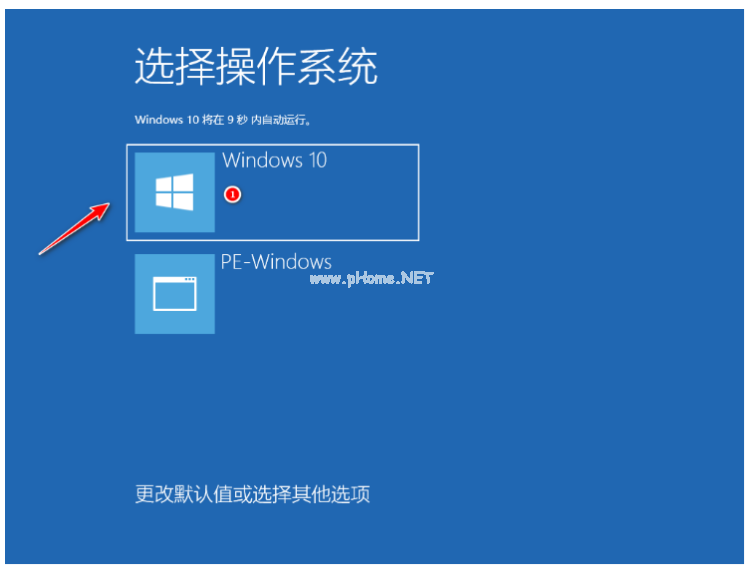
Task: Select the PE-Windows window tile icon
Action: click(174, 294)
